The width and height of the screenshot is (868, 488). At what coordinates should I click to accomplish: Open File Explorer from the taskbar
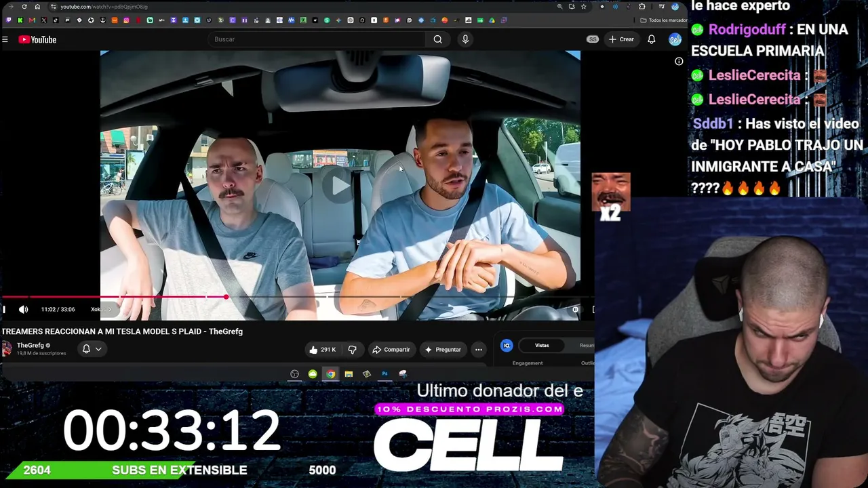tap(349, 374)
